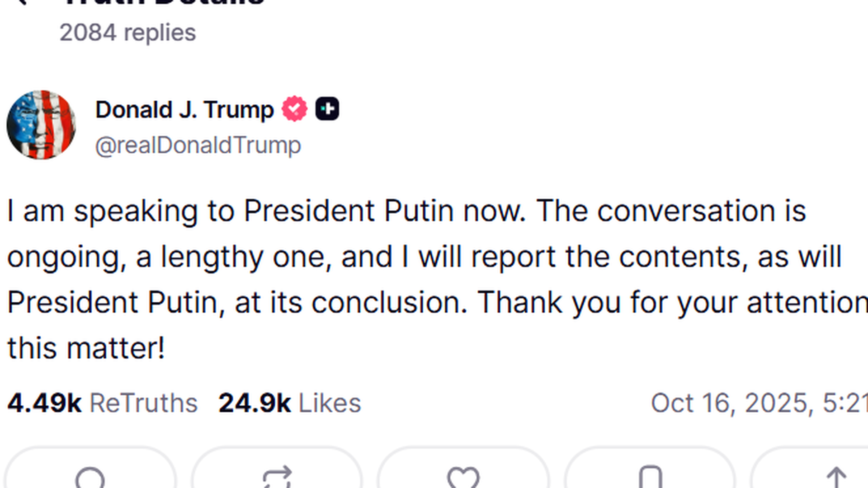The width and height of the screenshot is (868, 488).
Task: Click the Truth+ subscriber badge
Action: [x=328, y=108]
